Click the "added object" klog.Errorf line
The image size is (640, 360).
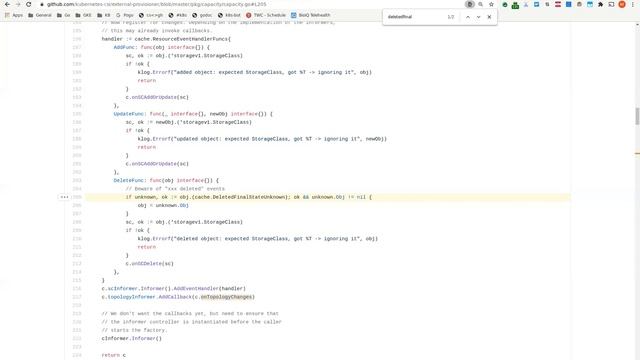tap(255, 72)
